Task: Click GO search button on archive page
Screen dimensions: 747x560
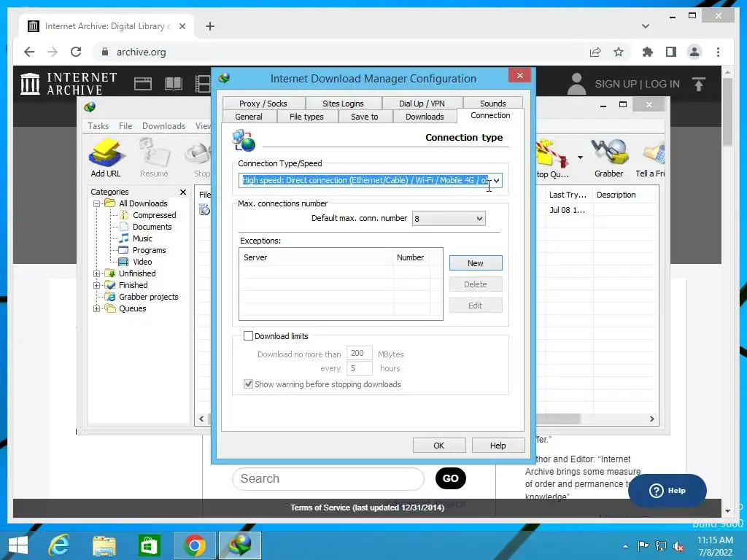Action: (451, 478)
